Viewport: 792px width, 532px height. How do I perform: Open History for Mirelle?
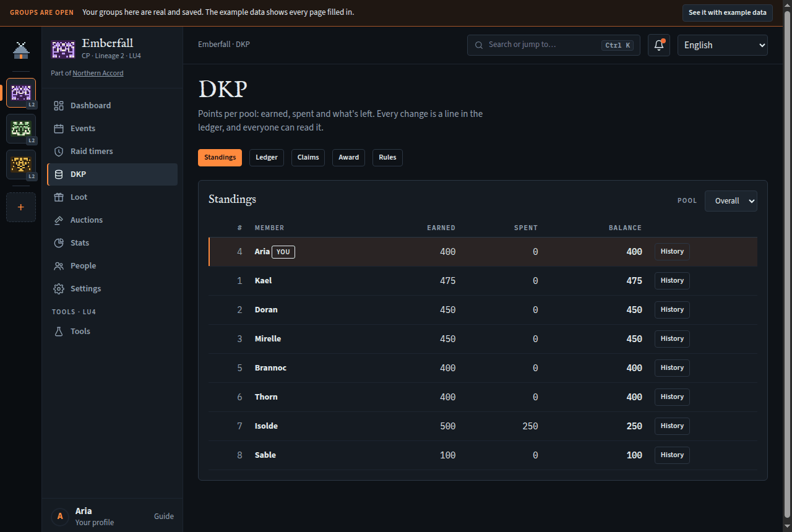tap(672, 339)
